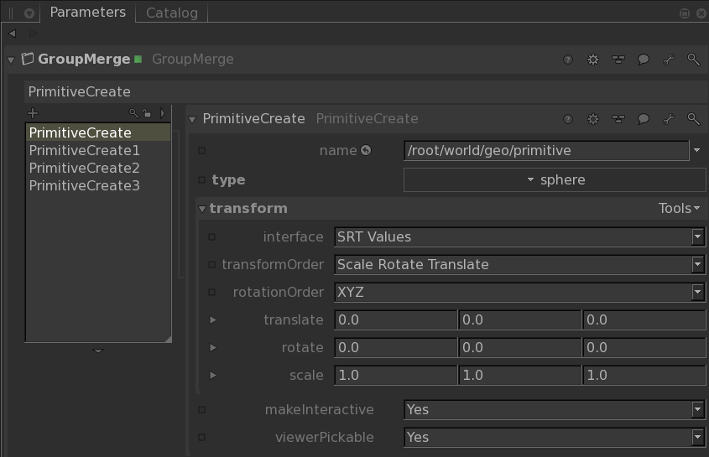Viewport: 709px width, 457px height.
Task: Click the PrimitiveCreate wrench icon
Action: (693, 119)
